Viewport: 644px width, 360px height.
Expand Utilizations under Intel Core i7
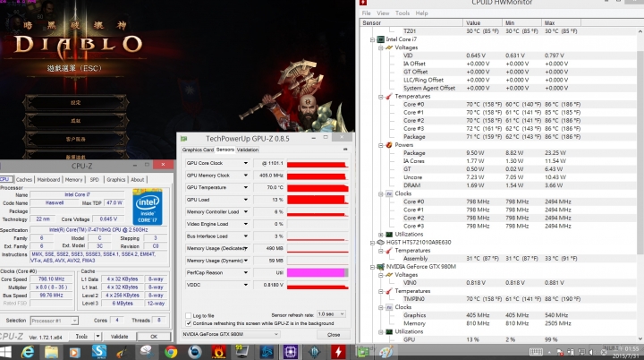pyautogui.click(x=381, y=235)
